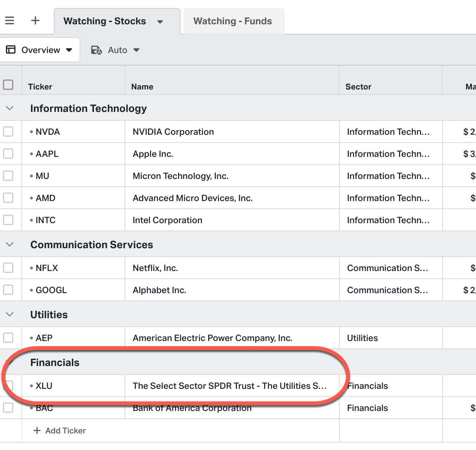Click plus icon beside Add Ticker

tap(37, 430)
